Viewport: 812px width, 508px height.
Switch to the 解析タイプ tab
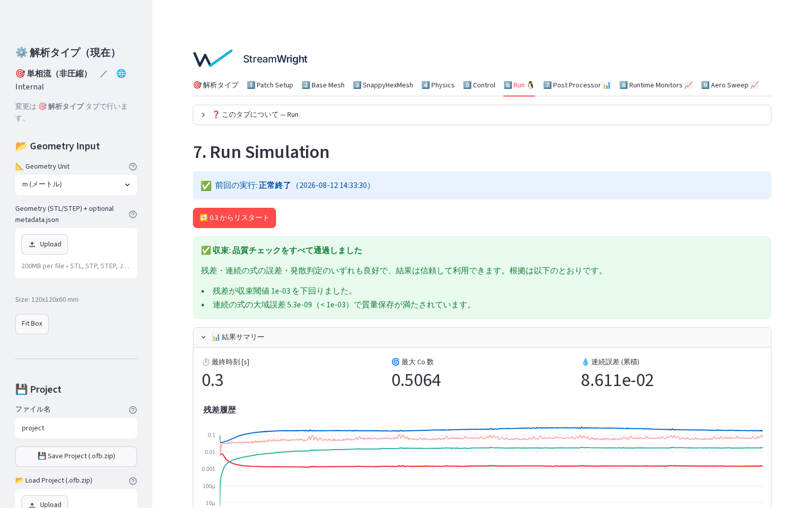click(216, 85)
